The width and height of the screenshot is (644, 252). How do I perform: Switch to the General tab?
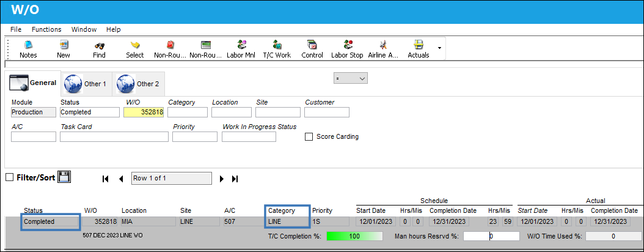(33, 83)
